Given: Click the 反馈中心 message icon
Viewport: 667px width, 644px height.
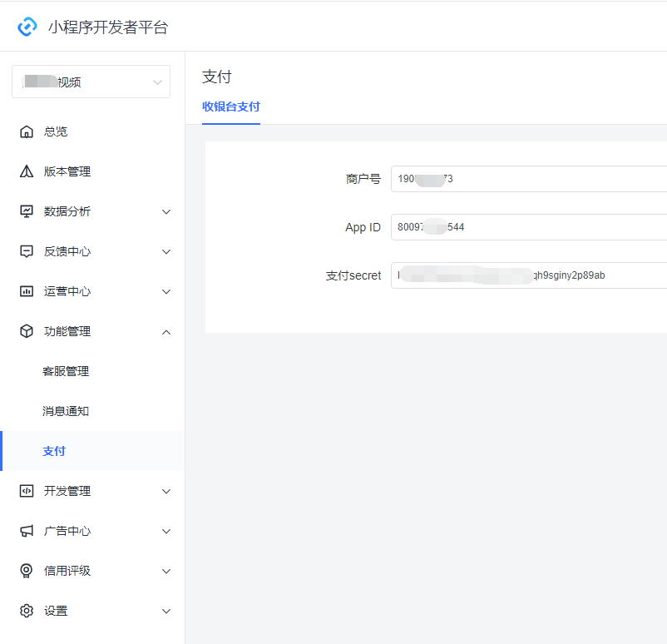Looking at the screenshot, I should click(27, 251).
